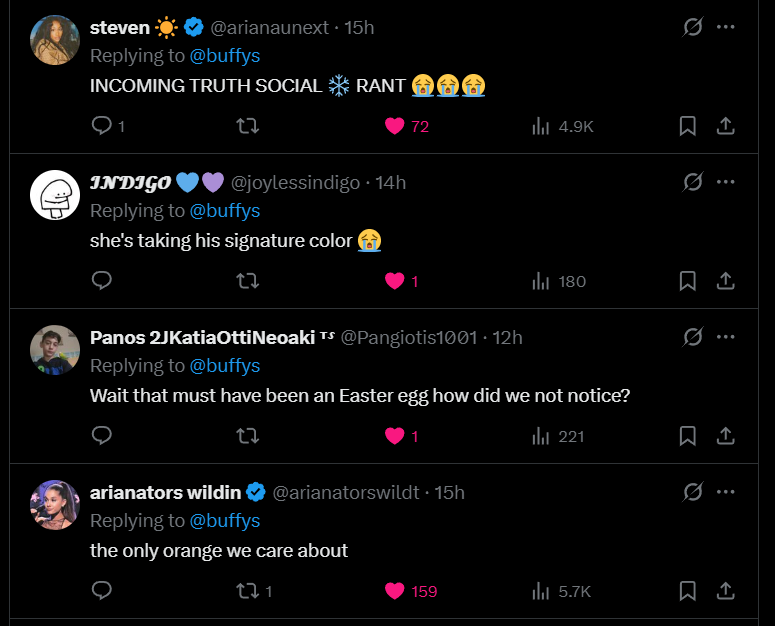This screenshot has height=626, width=775.
Task: Open more options on steven's tweet
Action: 727,27
